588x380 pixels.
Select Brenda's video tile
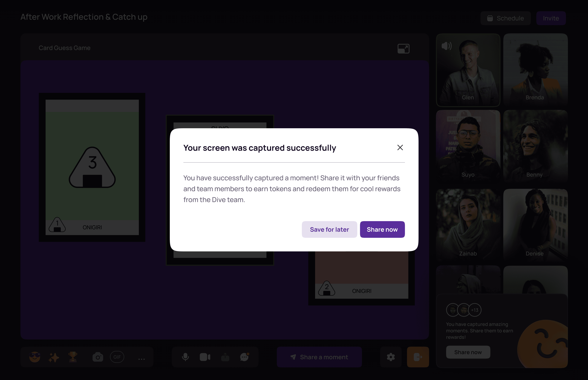point(535,70)
